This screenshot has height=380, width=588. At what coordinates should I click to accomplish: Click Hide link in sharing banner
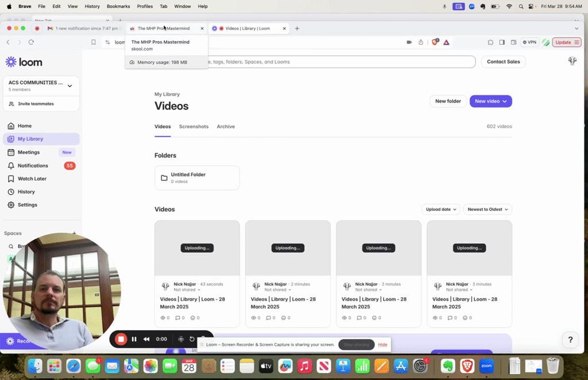(382, 345)
